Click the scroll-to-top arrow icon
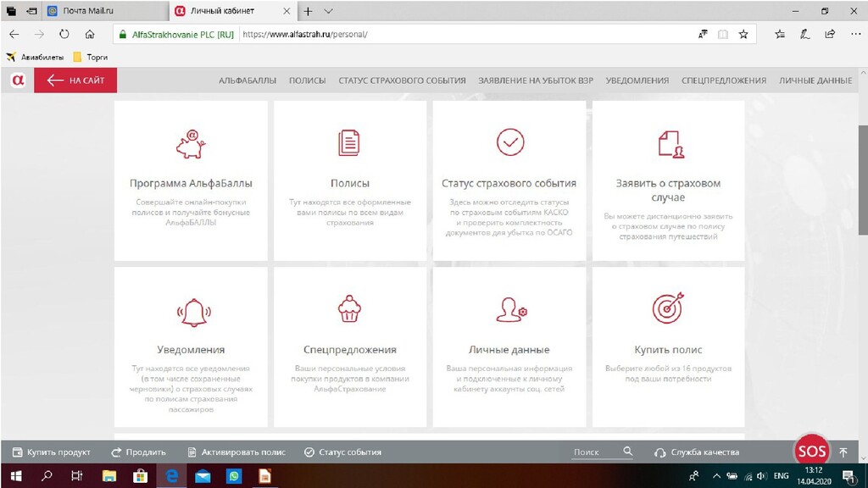This screenshot has height=488, width=868. coord(843,452)
